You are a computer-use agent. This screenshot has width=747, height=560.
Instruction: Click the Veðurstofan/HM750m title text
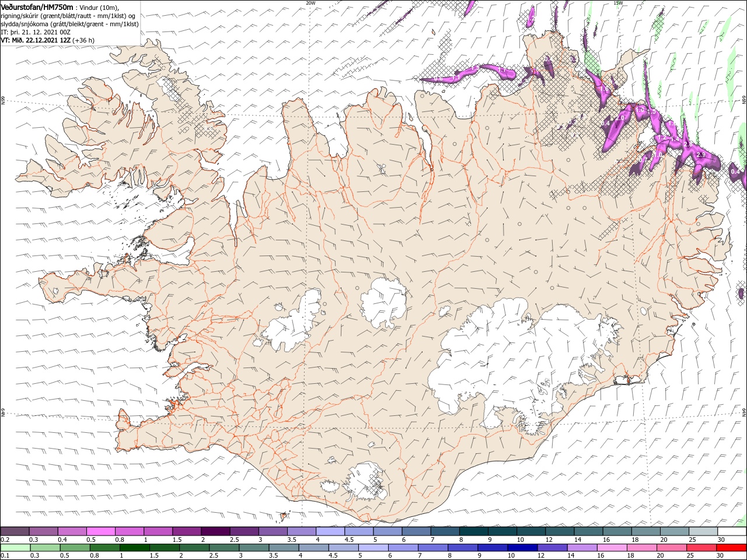[x=37, y=7]
